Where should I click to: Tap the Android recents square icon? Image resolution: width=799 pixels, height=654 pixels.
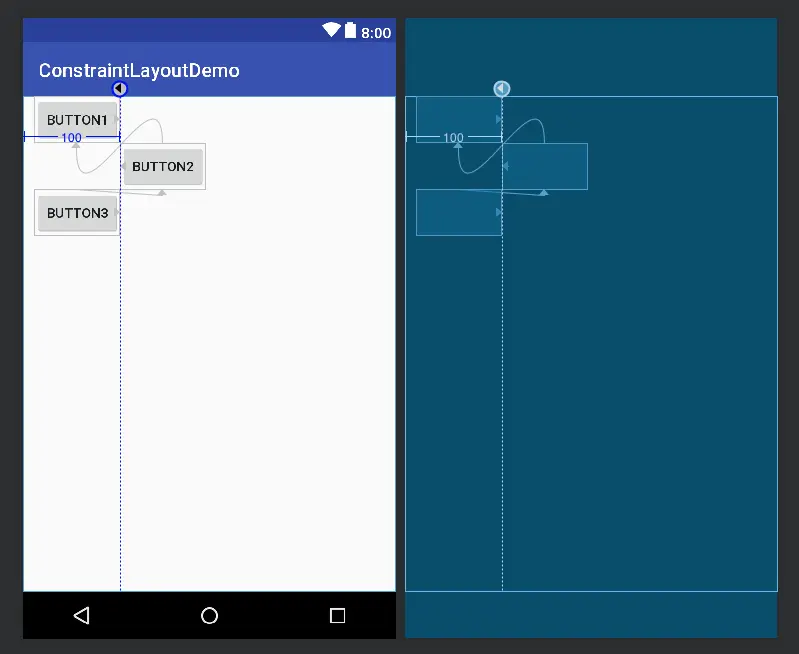(x=337, y=615)
